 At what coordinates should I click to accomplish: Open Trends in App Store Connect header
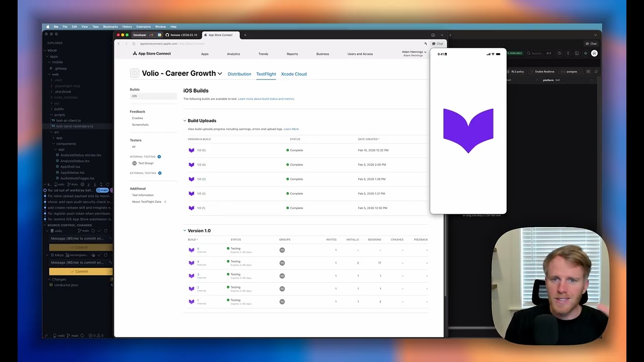click(x=263, y=54)
